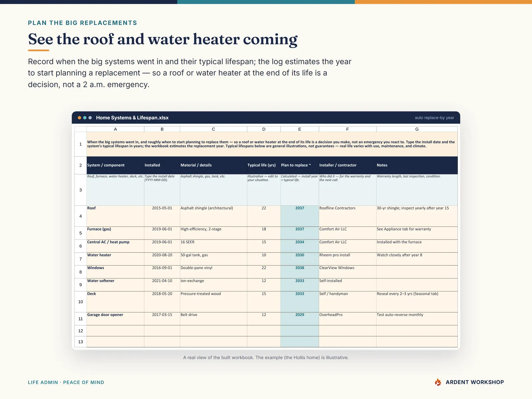Click the 'System / component' header cell

(x=115, y=165)
